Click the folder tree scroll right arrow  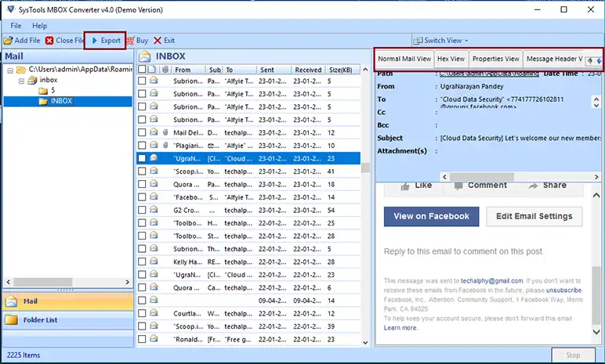point(127,282)
